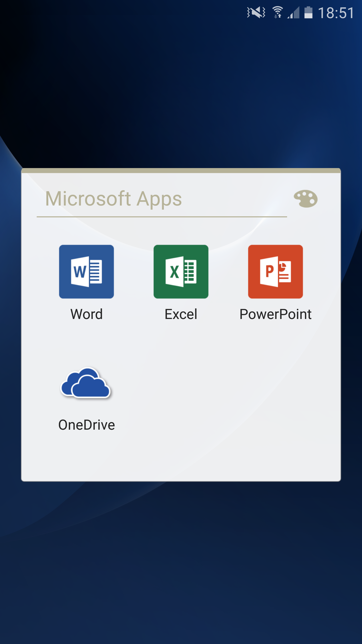Tap wallpaper below folder to close it
Screen dimensions: 362x644
click(x=181, y=566)
